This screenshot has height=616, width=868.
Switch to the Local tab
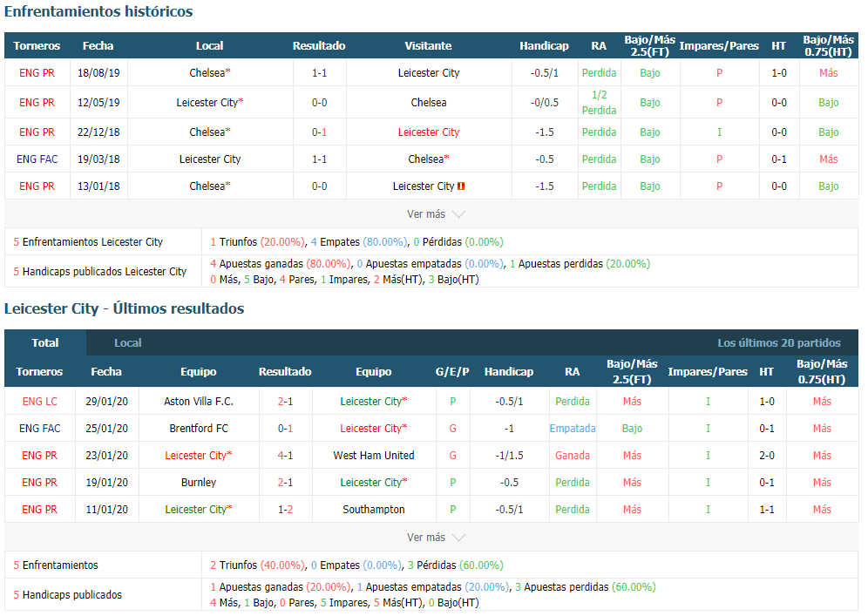[128, 342]
